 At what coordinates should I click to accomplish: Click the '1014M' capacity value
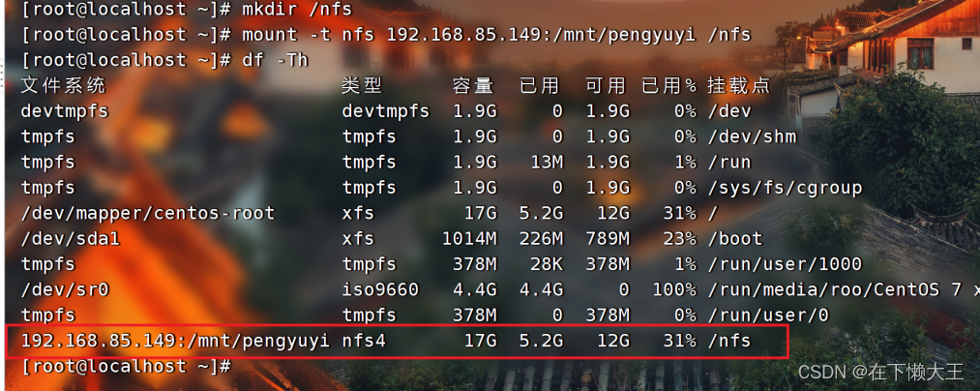469,239
